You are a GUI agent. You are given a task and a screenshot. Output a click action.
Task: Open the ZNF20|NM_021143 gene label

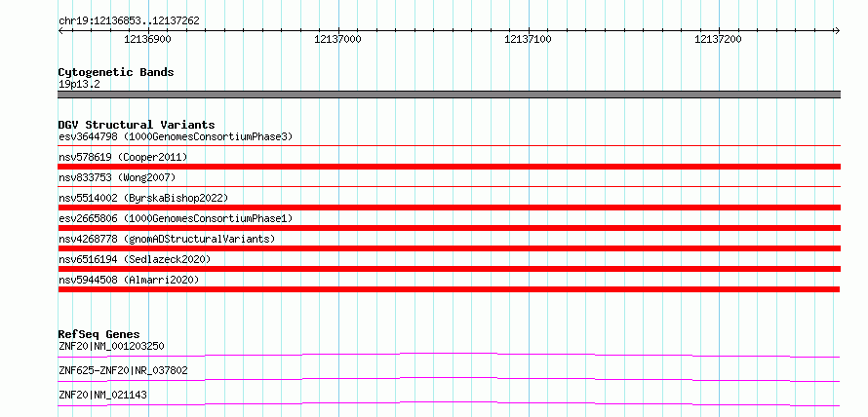coord(102,395)
